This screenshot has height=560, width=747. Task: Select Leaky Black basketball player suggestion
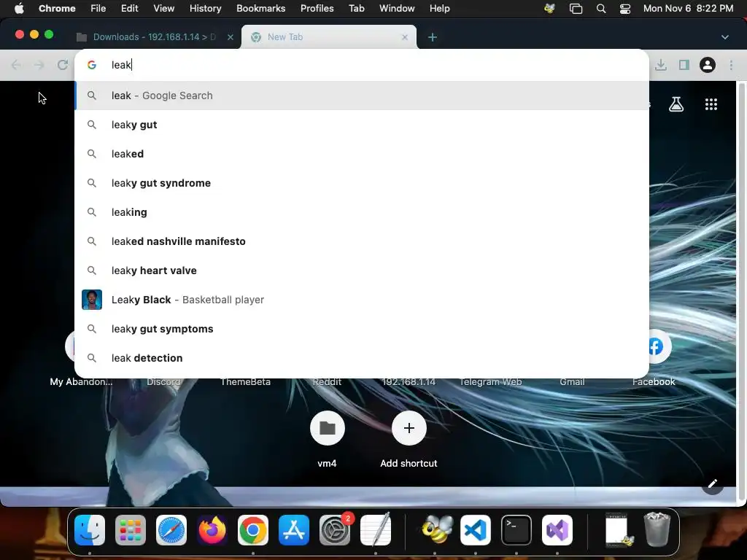(x=362, y=300)
